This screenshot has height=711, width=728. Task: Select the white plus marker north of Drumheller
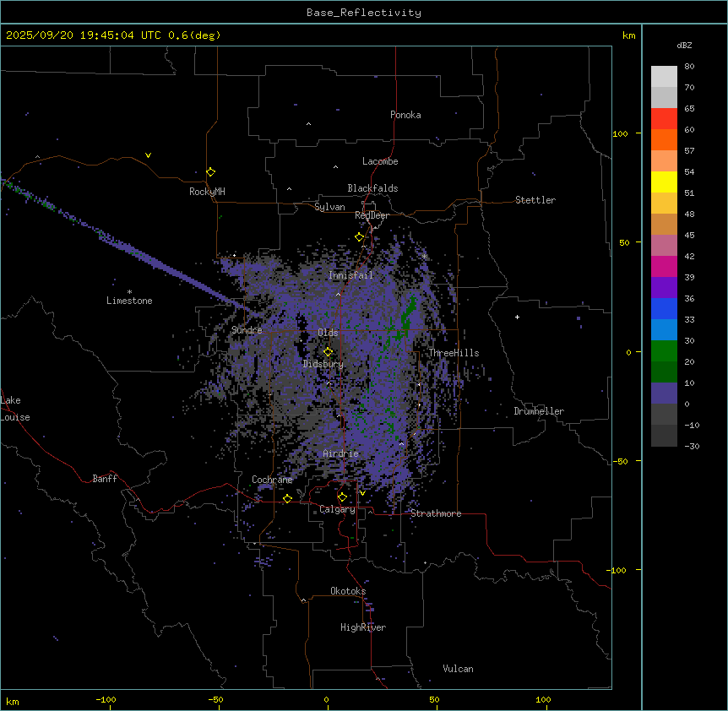click(x=517, y=317)
